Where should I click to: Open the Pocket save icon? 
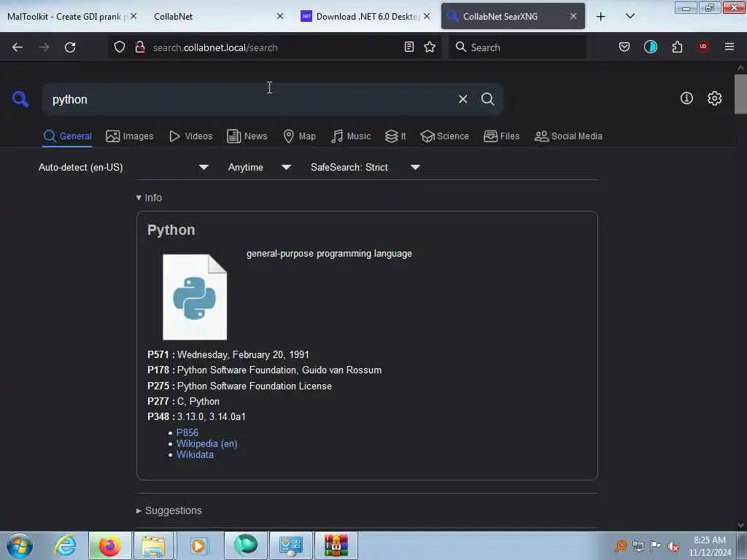624,47
